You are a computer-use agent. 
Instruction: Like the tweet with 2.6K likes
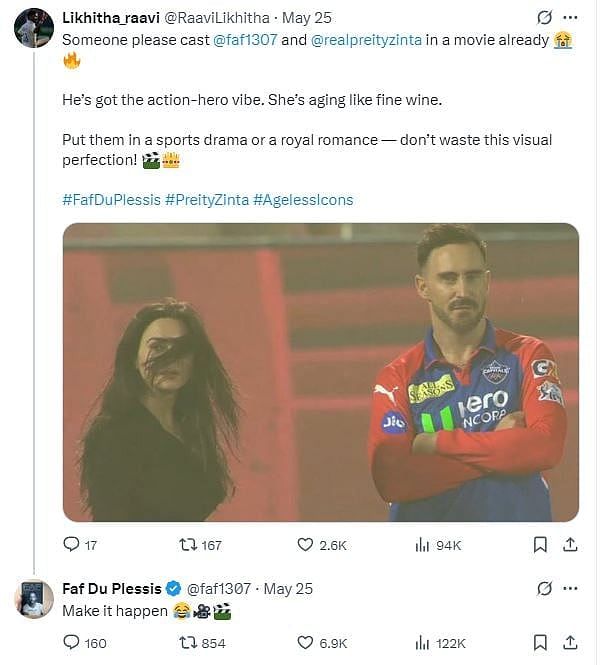pyautogui.click(x=306, y=545)
